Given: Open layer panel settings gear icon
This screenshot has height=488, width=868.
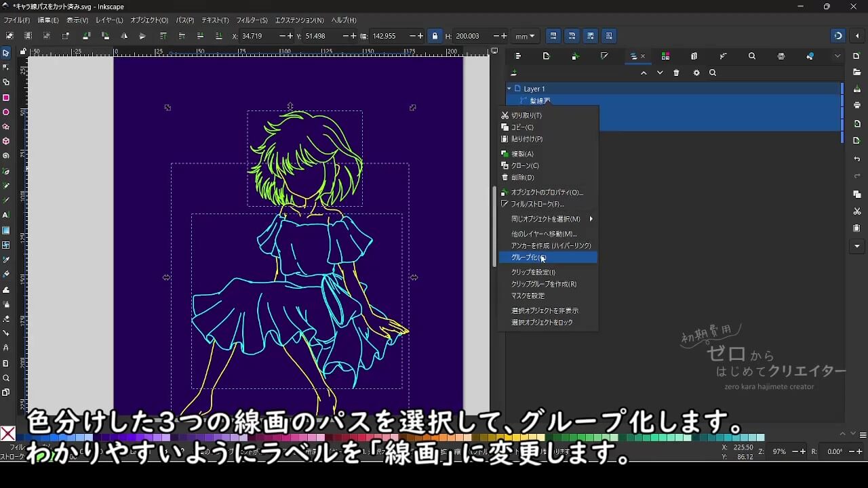Looking at the screenshot, I should 696,73.
